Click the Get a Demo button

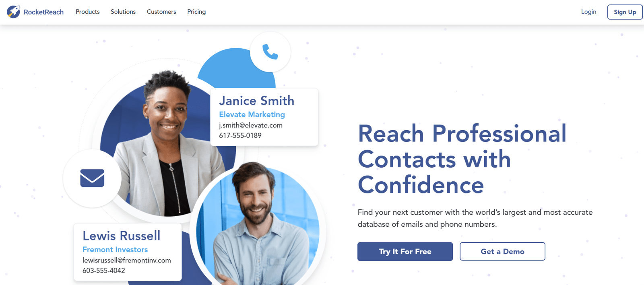tap(502, 252)
